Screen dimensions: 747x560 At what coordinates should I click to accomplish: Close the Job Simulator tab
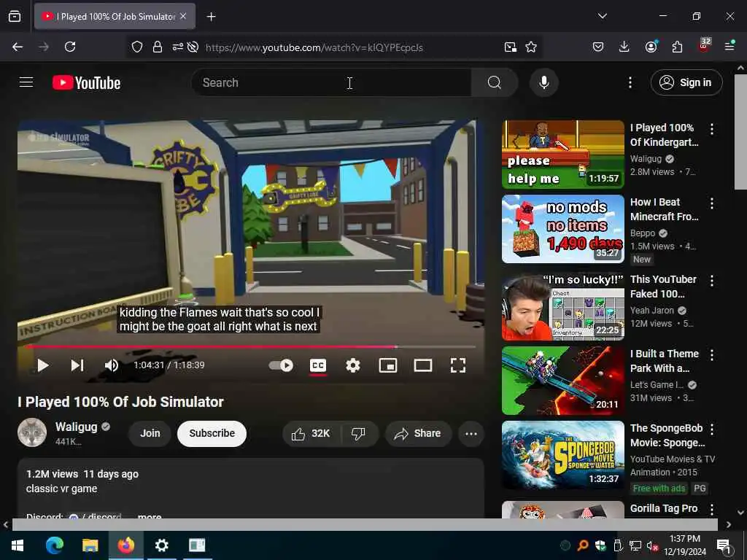pos(183,16)
